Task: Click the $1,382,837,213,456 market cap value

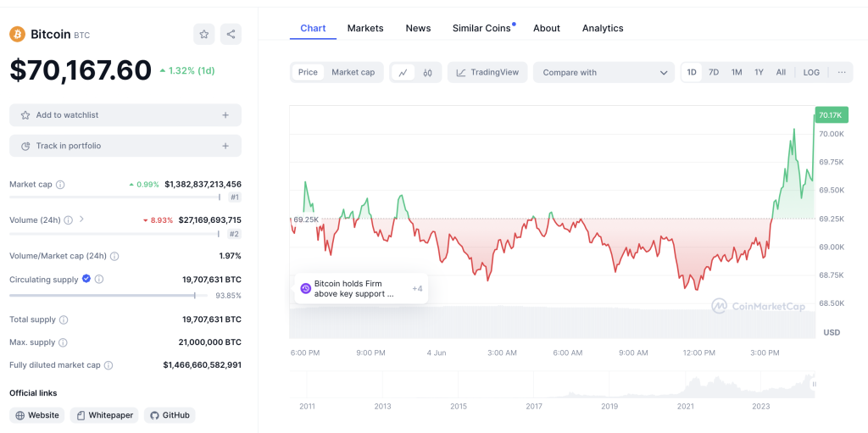Action: 203,185
